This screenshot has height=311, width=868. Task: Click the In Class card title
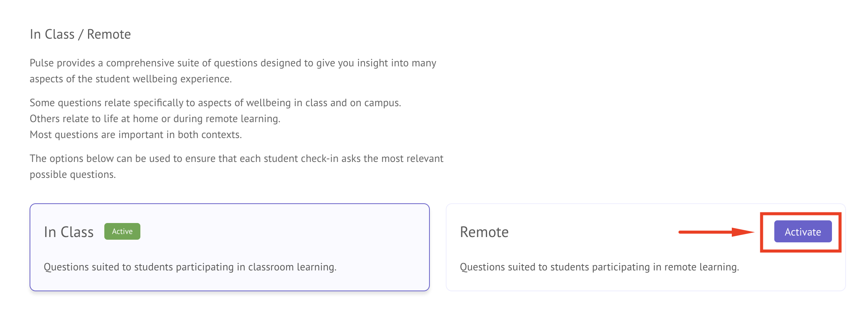point(69,231)
